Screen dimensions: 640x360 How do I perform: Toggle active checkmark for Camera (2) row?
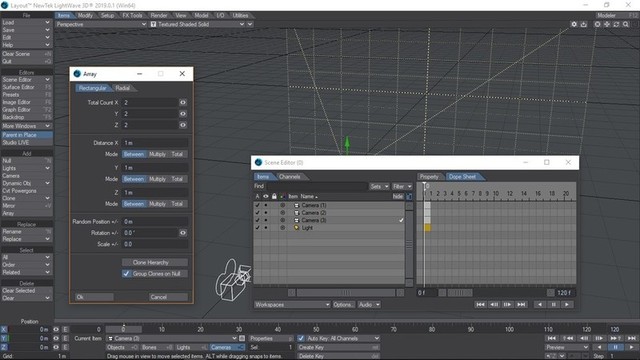257,213
